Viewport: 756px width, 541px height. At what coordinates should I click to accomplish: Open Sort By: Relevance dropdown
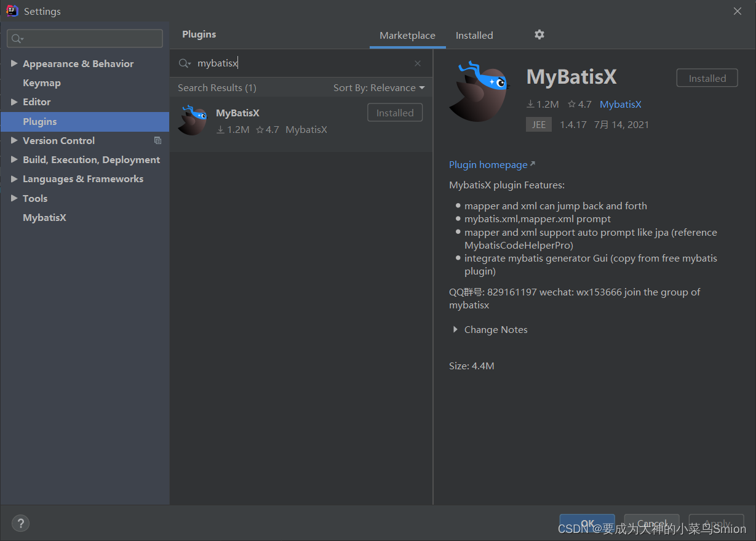point(379,88)
